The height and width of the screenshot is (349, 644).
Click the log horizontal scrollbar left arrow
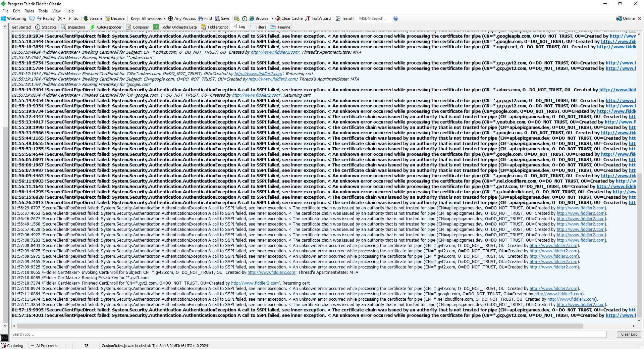click(14, 326)
